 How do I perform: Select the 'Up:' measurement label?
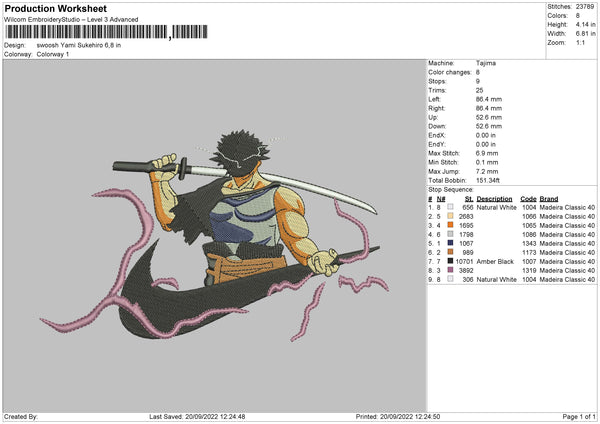tap(433, 117)
